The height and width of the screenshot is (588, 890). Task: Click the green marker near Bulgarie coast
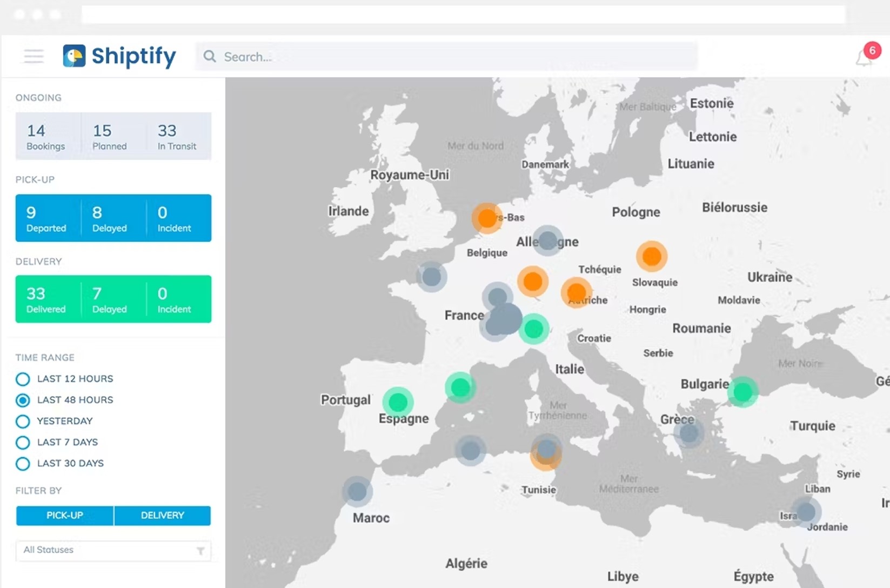click(x=743, y=392)
